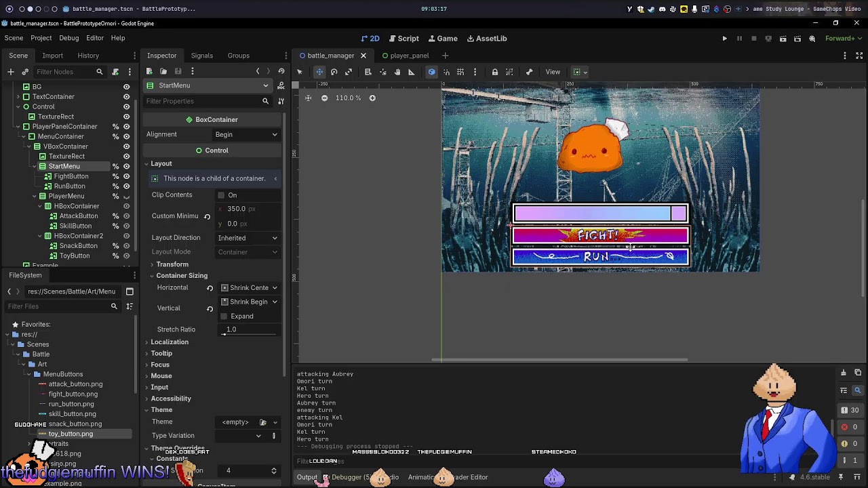Open the Scene menu
The width and height of the screenshot is (868, 488).
pos(14,38)
